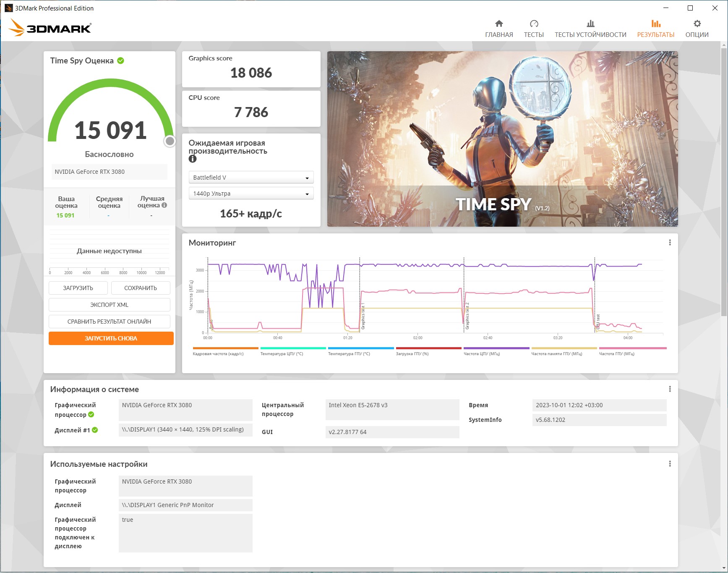The image size is (728, 573).
Task: Click the green validation check beside Time Spy Оценка
Action: pos(120,60)
